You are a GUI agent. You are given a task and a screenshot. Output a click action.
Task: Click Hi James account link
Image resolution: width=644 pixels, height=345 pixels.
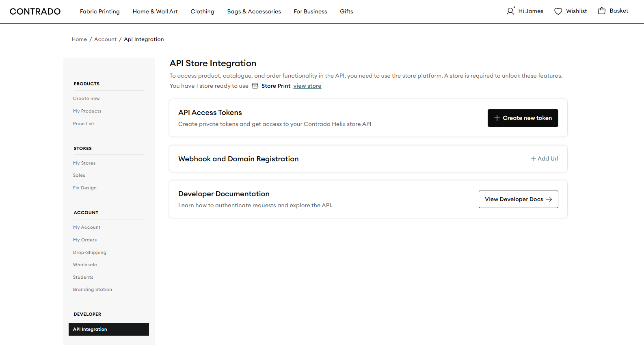tap(531, 11)
